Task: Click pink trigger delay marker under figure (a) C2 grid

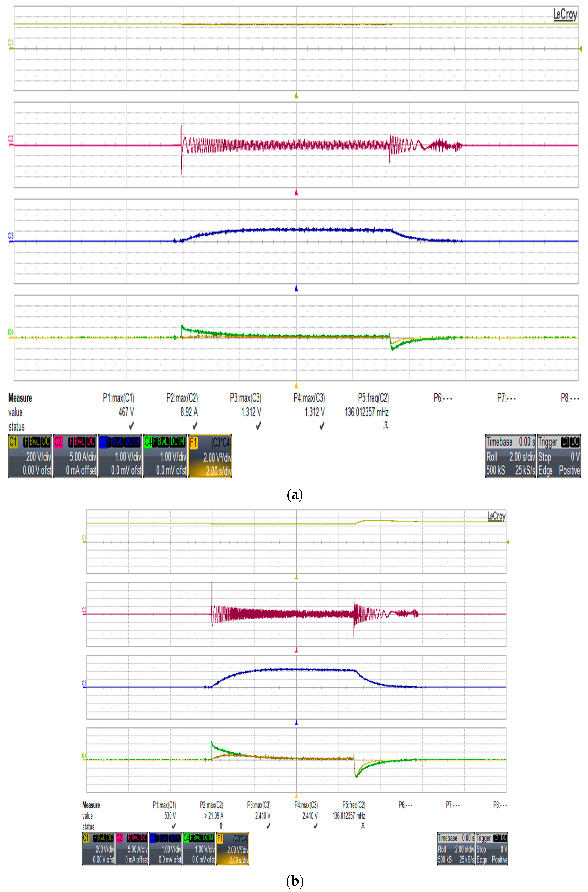Action: point(296,192)
